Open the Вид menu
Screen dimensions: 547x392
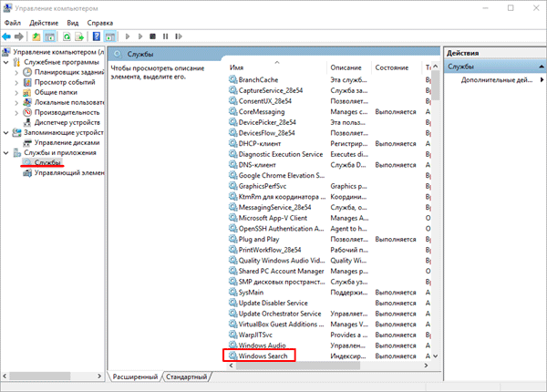(x=73, y=21)
